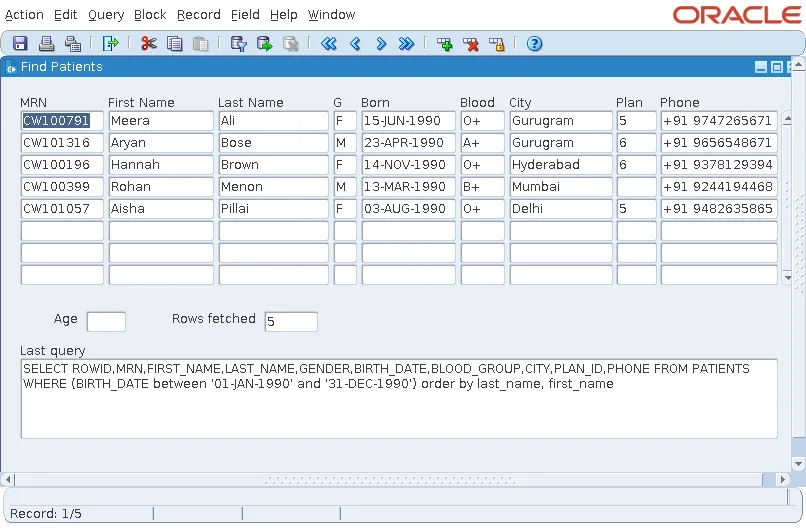Click the window vertical scrollbar down arrow
The image size is (806, 529).
pos(798,464)
